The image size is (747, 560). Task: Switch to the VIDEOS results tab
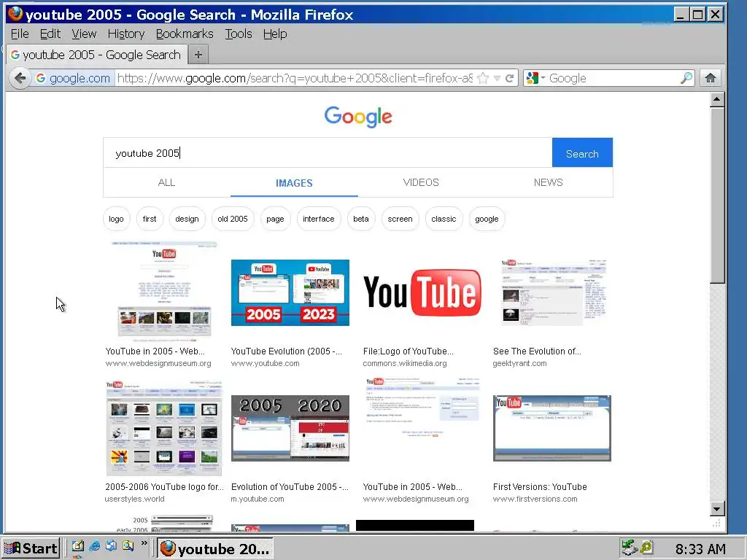point(421,182)
